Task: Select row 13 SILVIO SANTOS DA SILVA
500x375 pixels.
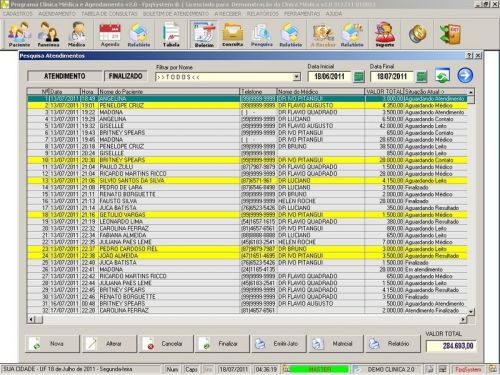Action: pos(247,181)
